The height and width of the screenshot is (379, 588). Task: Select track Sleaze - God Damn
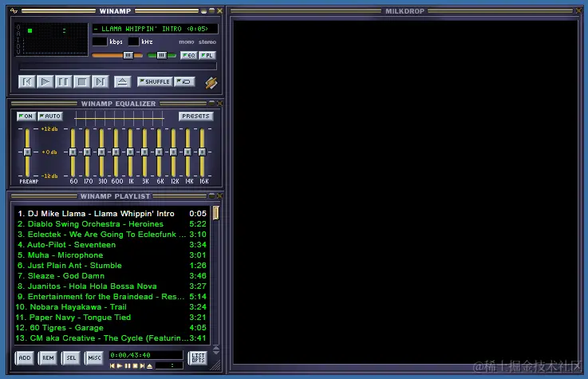112,275
